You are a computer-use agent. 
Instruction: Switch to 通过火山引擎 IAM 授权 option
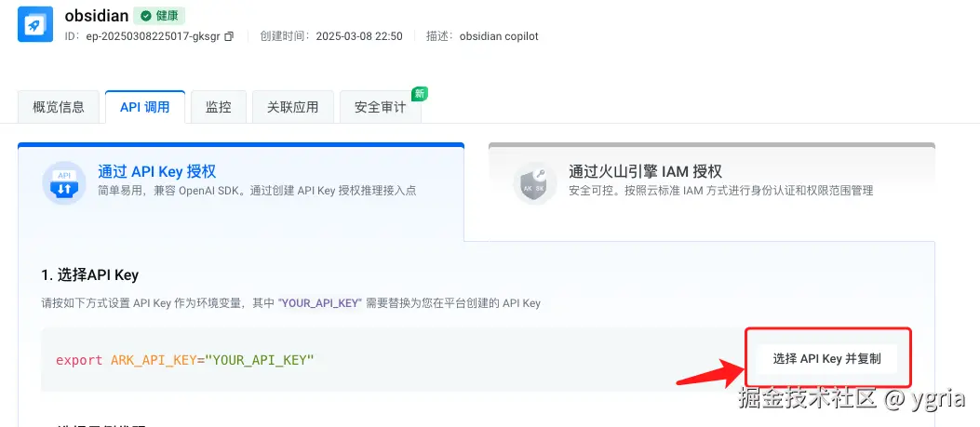[645, 171]
